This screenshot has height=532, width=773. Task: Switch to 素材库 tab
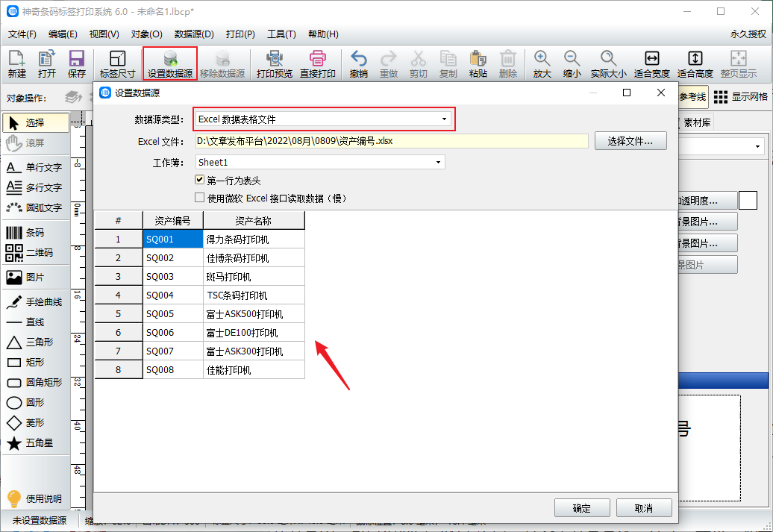click(x=697, y=122)
